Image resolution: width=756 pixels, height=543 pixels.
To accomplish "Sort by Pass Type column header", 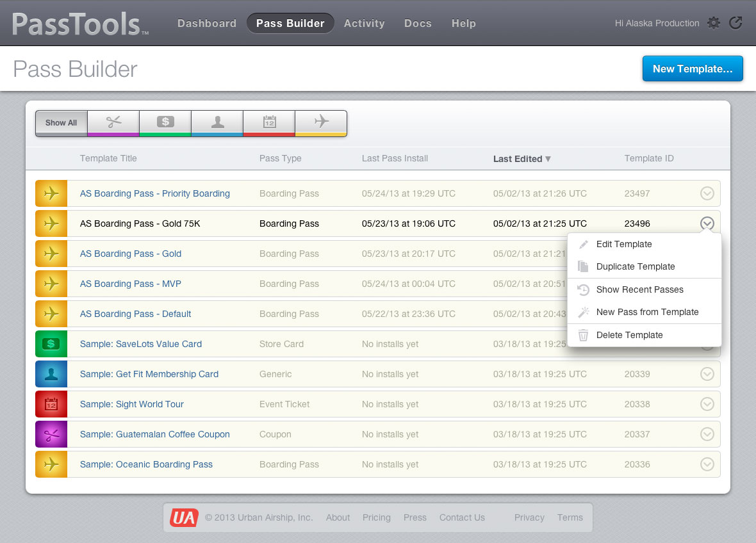I will click(x=280, y=159).
